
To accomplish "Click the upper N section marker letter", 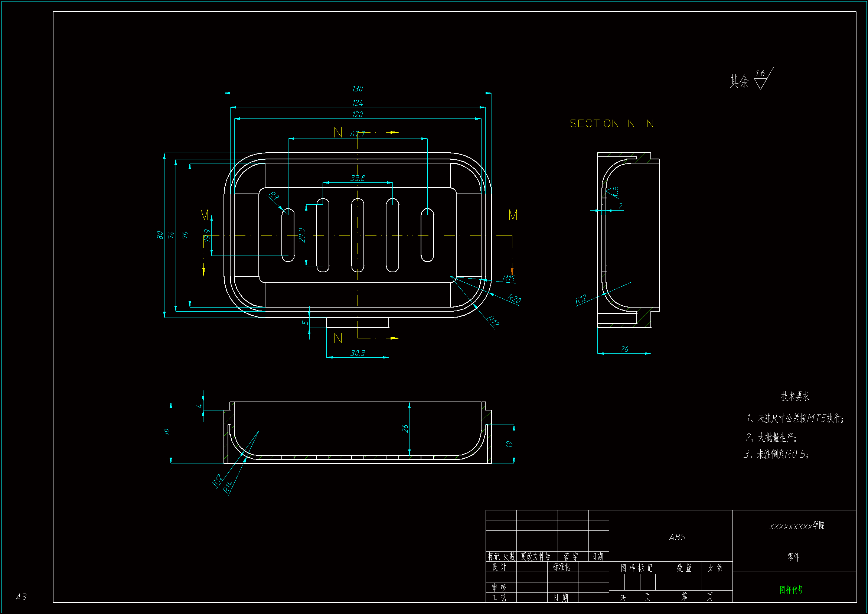I will [338, 133].
